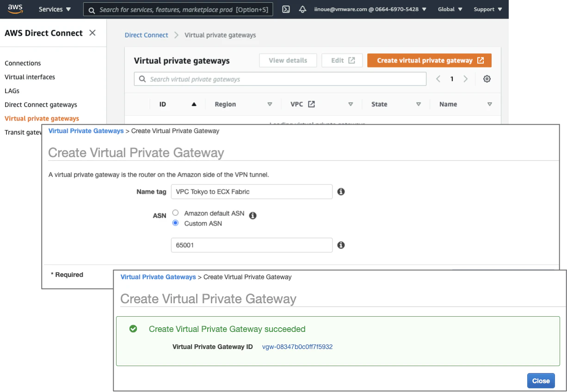Open Direct Connect gateways in sidebar
567x392 pixels.
pyautogui.click(x=41, y=105)
